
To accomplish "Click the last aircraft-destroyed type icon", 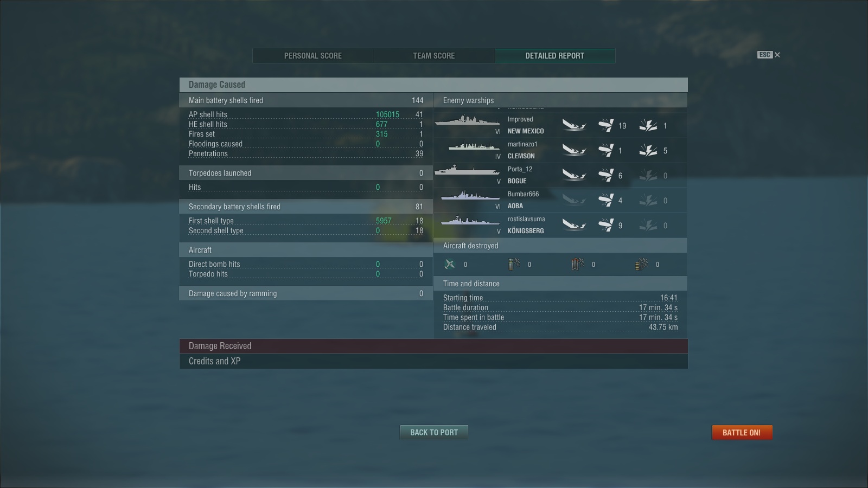I will (x=642, y=264).
